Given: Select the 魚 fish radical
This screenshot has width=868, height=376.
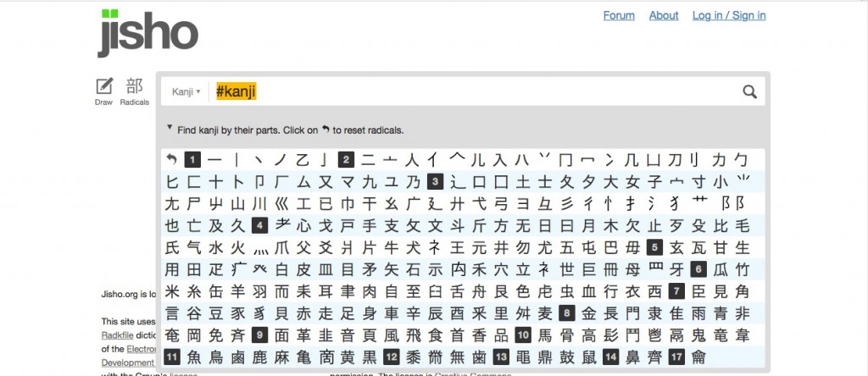Looking at the screenshot, I should pos(194,357).
